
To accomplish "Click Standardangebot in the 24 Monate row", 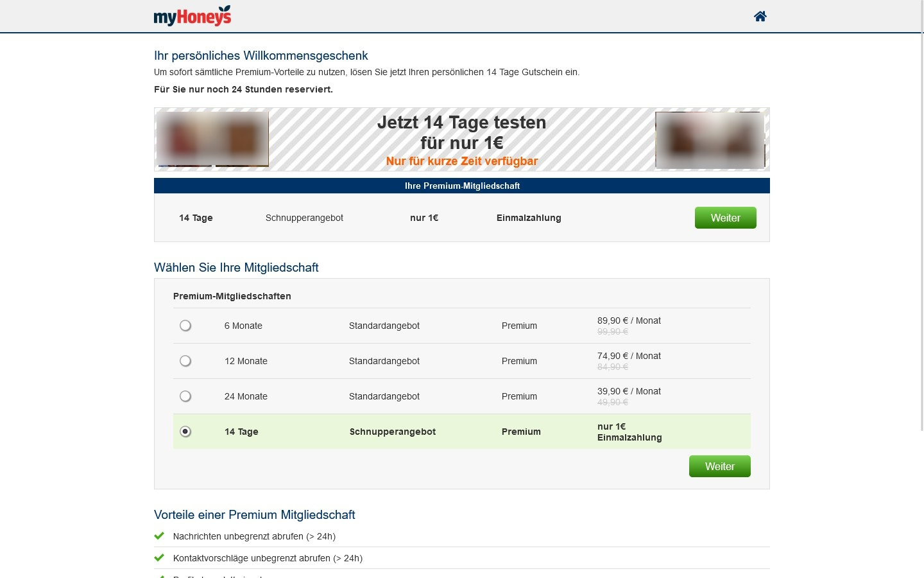I will (x=384, y=396).
